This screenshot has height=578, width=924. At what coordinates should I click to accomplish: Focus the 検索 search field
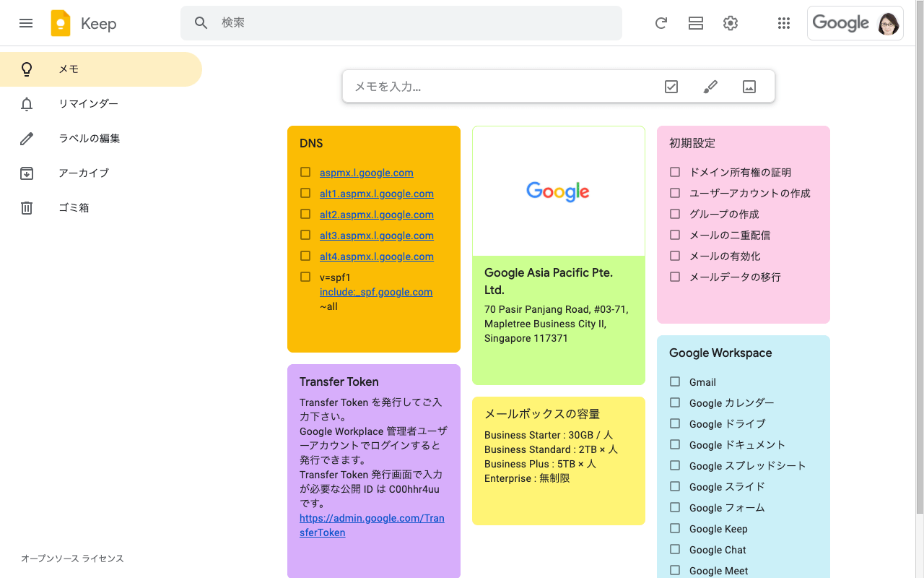tap(401, 23)
